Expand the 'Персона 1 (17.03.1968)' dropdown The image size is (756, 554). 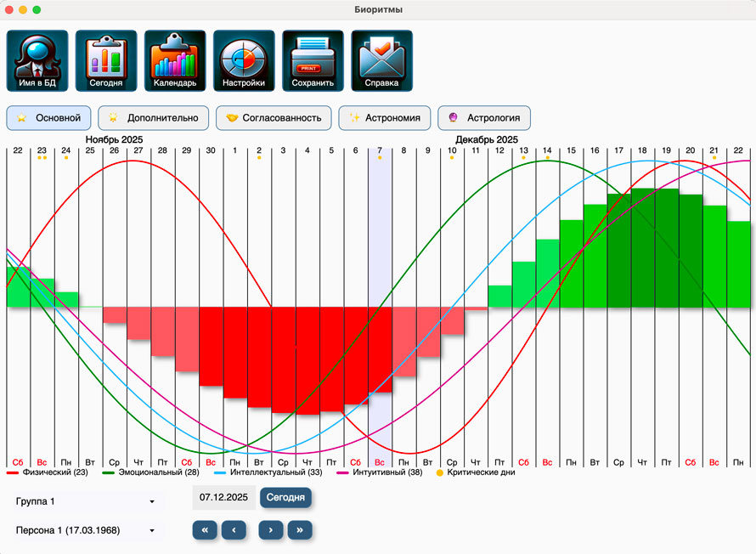[85, 531]
